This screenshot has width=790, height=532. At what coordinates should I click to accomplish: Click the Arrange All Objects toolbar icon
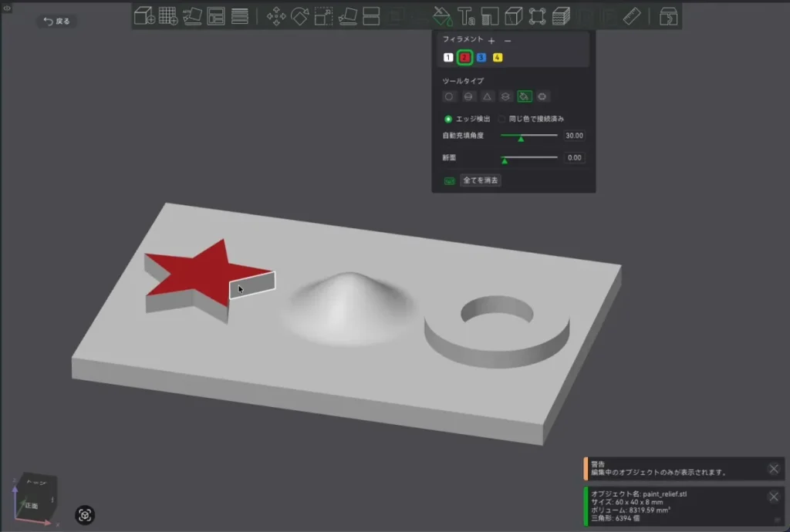point(216,16)
